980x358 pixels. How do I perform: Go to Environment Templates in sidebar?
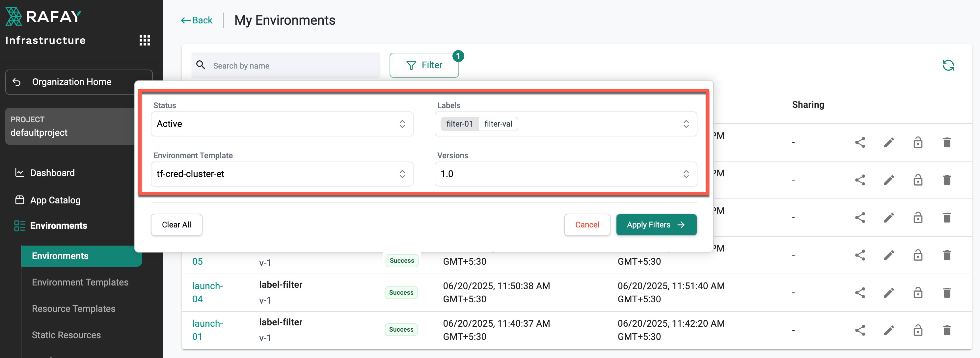(x=80, y=282)
